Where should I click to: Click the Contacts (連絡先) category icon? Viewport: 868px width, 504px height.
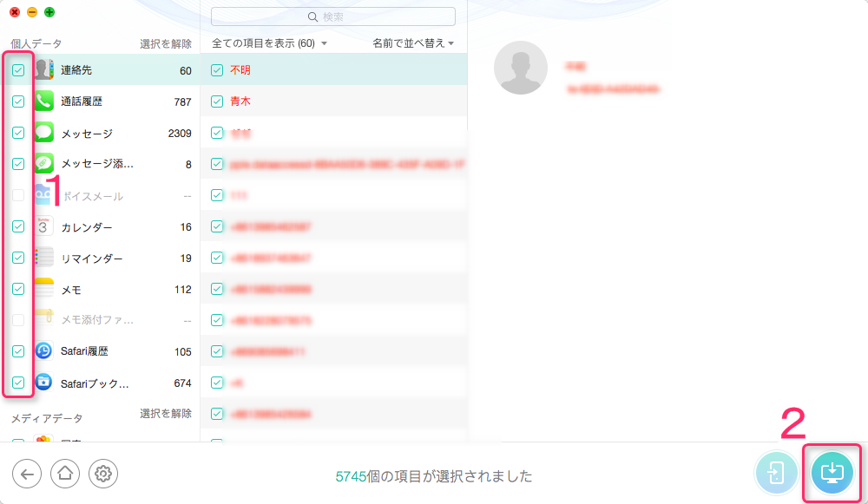pos(43,69)
